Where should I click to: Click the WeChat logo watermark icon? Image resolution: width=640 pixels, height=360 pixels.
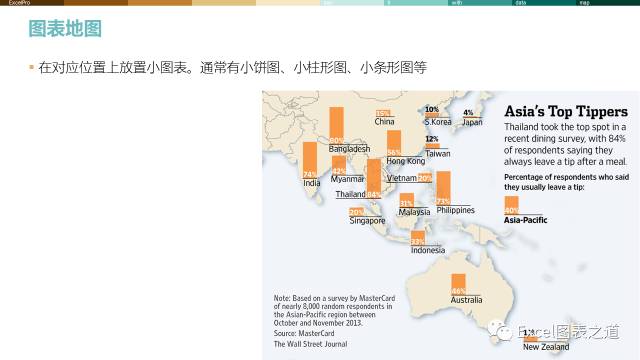point(500,330)
